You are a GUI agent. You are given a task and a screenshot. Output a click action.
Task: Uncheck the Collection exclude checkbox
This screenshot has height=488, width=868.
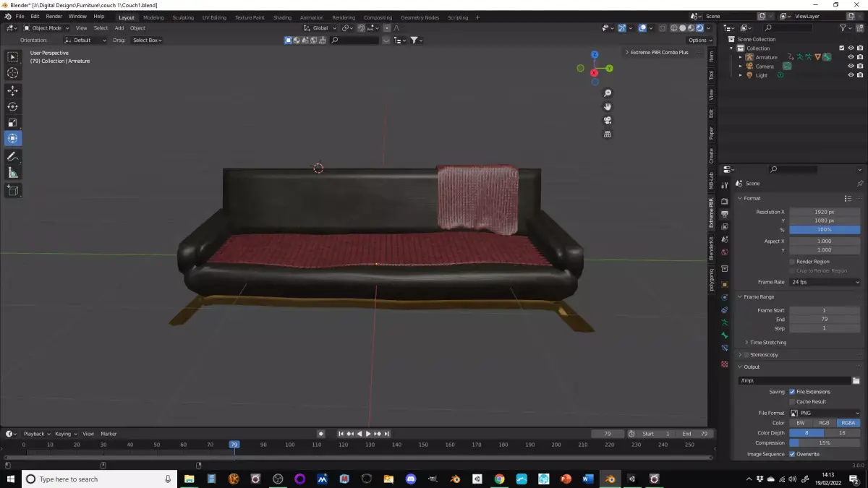coord(841,48)
